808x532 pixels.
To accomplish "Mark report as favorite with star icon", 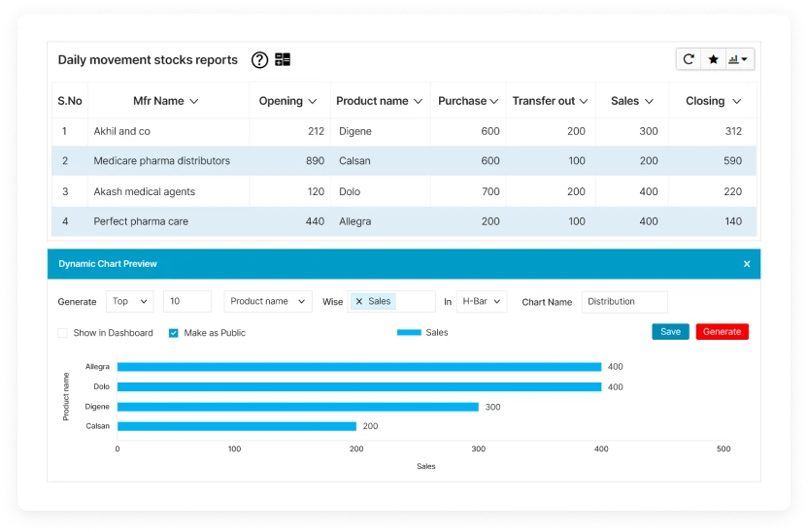I will [x=713, y=59].
